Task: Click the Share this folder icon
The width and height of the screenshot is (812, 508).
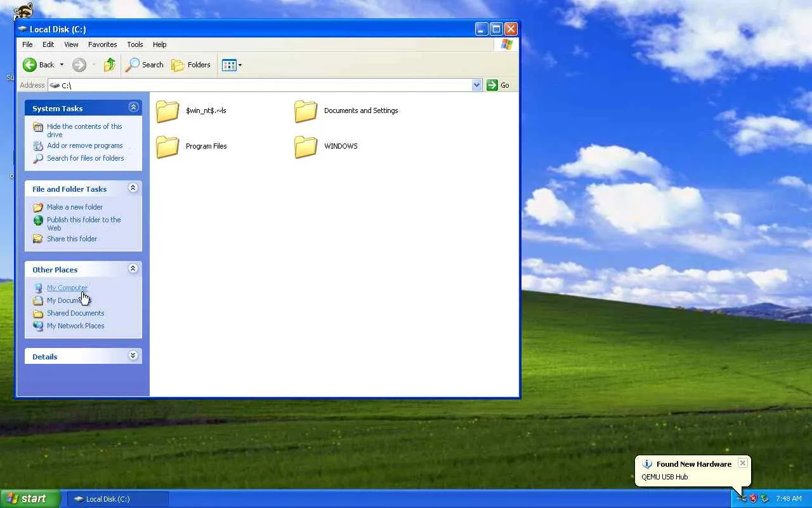Action: tap(38, 239)
